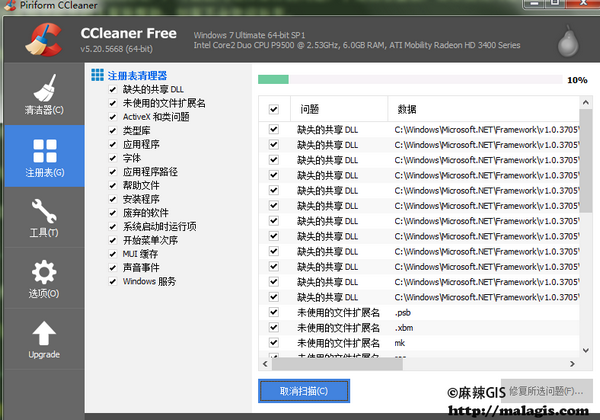Screen dimensions: 600x420
Task: Toggle the 类型库 checkbox
Action: click(112, 131)
